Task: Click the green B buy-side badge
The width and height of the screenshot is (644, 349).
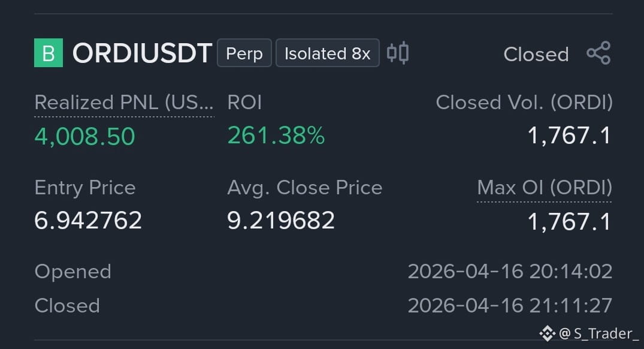Action: point(49,53)
